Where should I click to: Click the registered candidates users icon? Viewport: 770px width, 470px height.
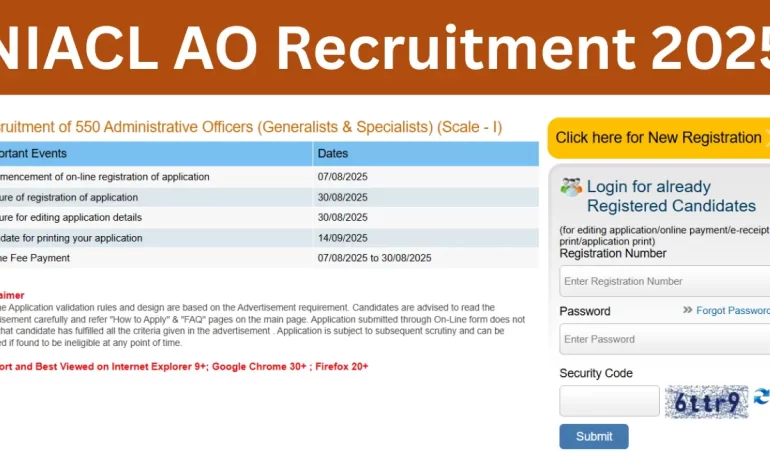(x=571, y=187)
